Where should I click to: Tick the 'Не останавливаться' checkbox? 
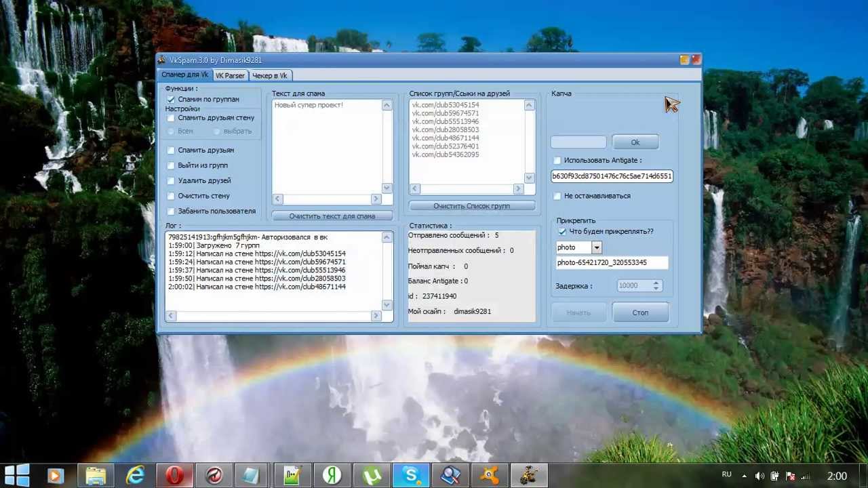[557, 196]
